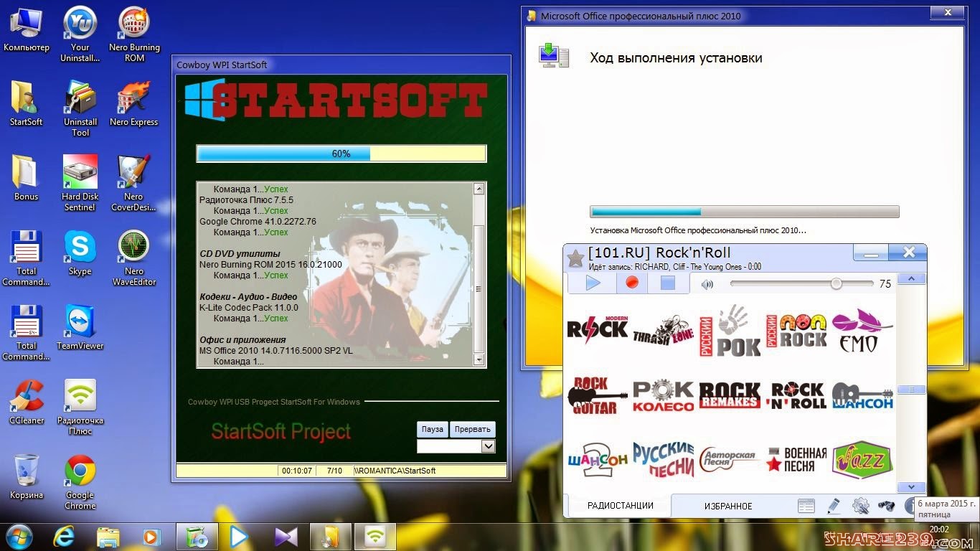Image resolution: width=980 pixels, height=551 pixels.
Task: Switch to the РАДИОСТАНЦИИ tab
Action: (620, 506)
